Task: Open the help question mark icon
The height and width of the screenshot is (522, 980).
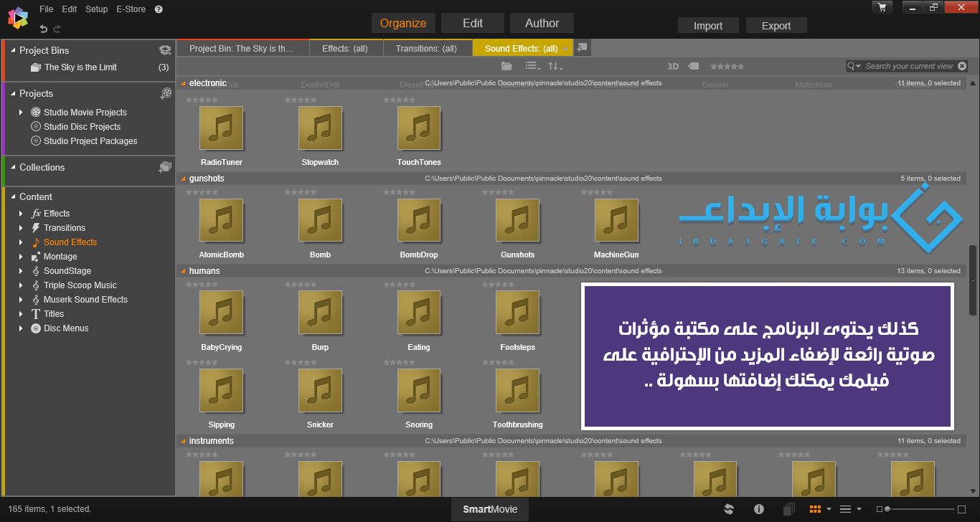Action: (x=159, y=9)
